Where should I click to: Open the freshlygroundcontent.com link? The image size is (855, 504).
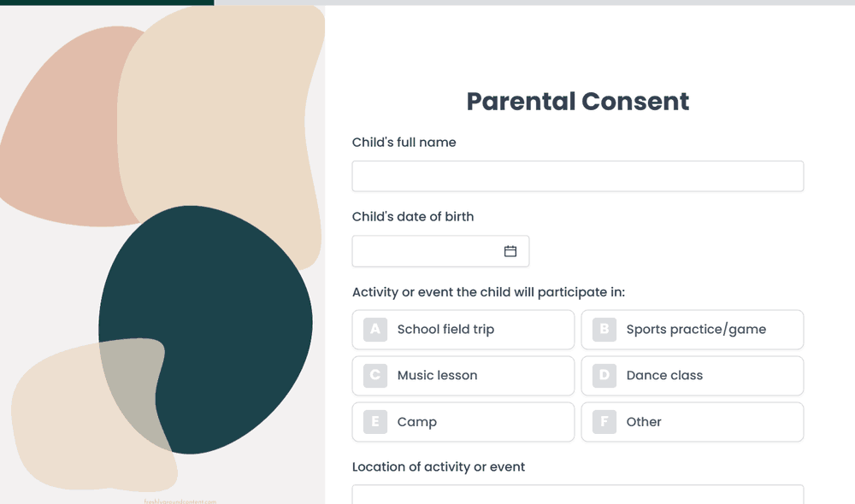click(x=180, y=501)
